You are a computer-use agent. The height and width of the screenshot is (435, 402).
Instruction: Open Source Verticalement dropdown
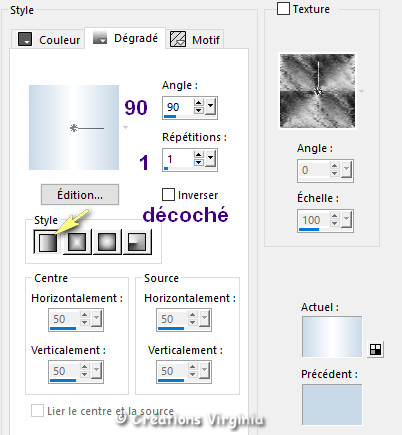point(205,371)
